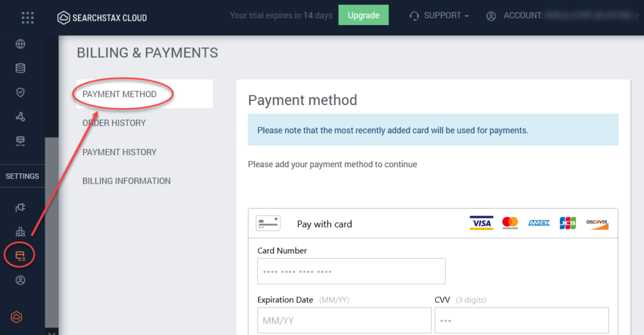
Task: Click the green Upgrade button
Action: (364, 15)
